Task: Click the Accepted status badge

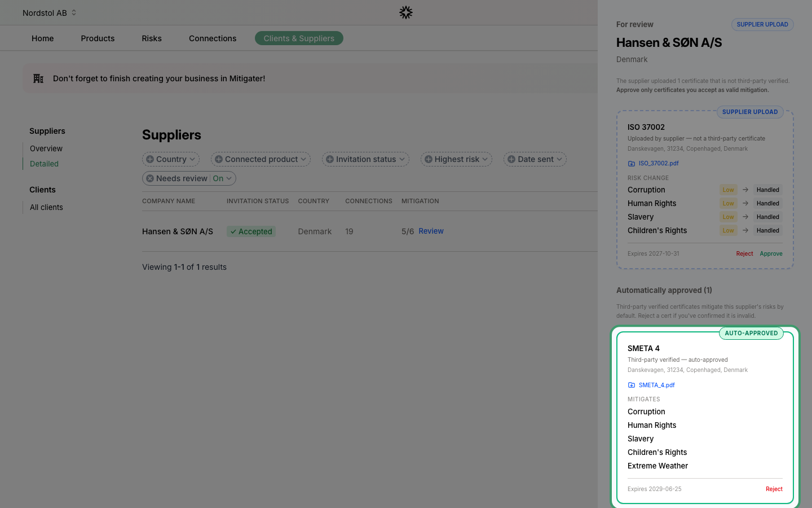Action: pos(251,231)
